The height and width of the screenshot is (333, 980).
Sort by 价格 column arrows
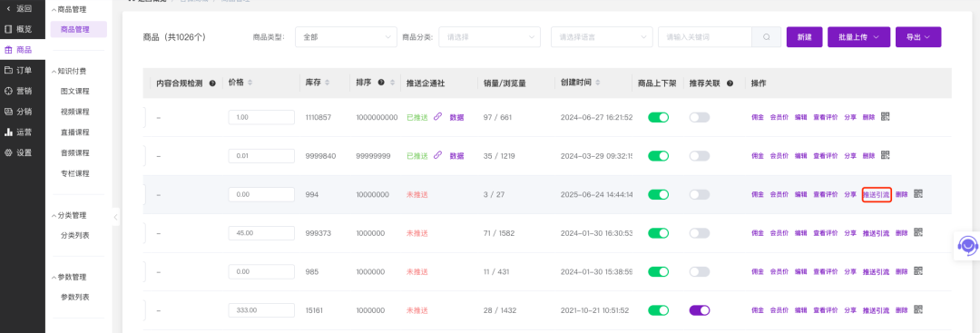(250, 83)
